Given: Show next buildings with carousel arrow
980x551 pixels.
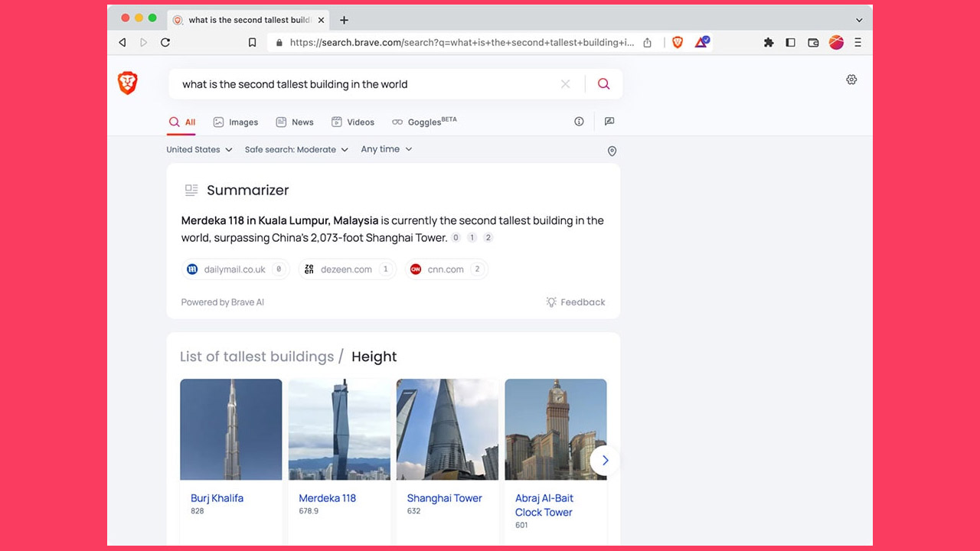Looking at the screenshot, I should tap(605, 460).
